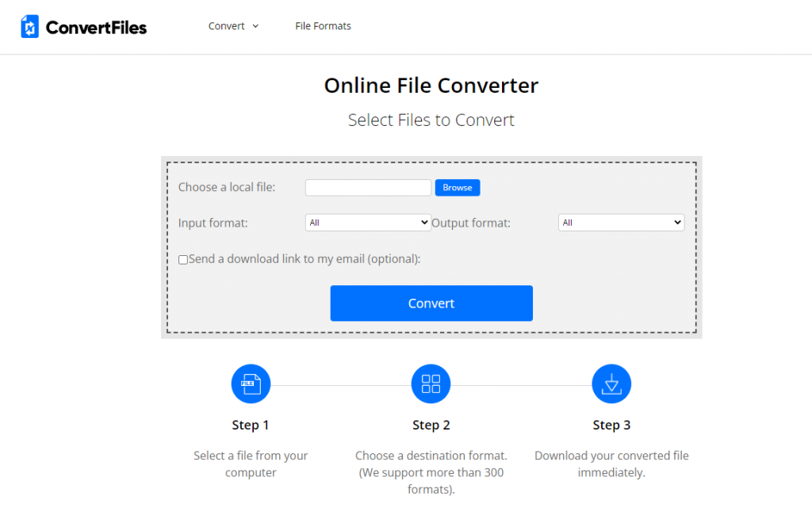Screen dimensions: 812x523
Task: Click the 'Step 3' heading
Action: click(x=611, y=425)
